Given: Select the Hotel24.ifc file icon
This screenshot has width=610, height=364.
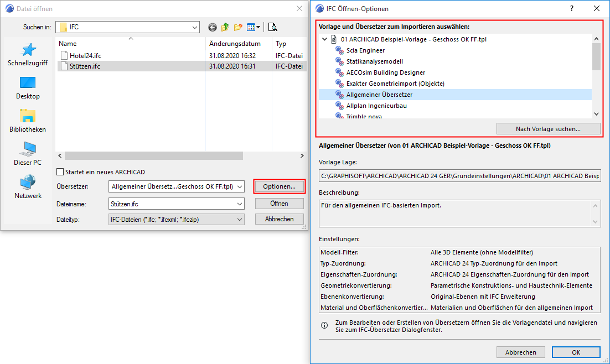Looking at the screenshot, I should (x=64, y=56).
